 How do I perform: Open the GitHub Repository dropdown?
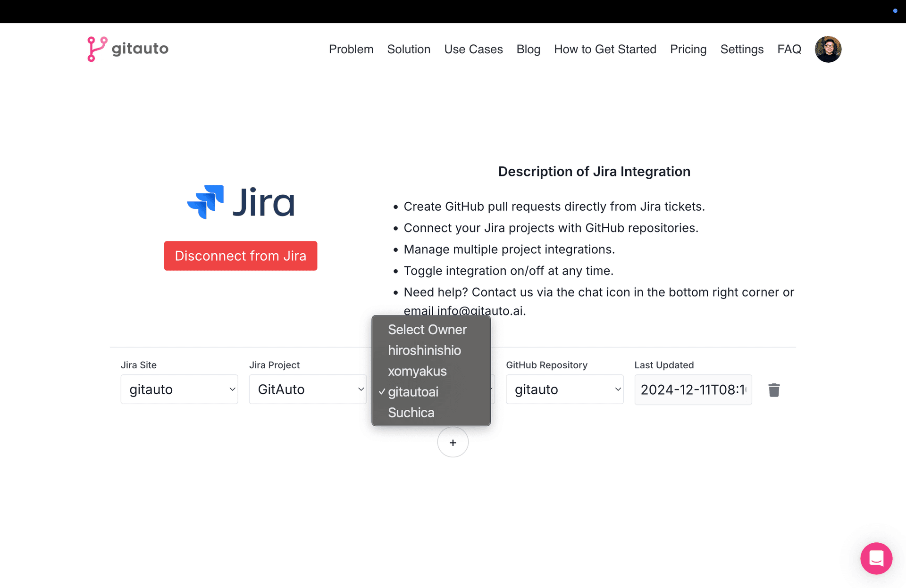tap(564, 389)
